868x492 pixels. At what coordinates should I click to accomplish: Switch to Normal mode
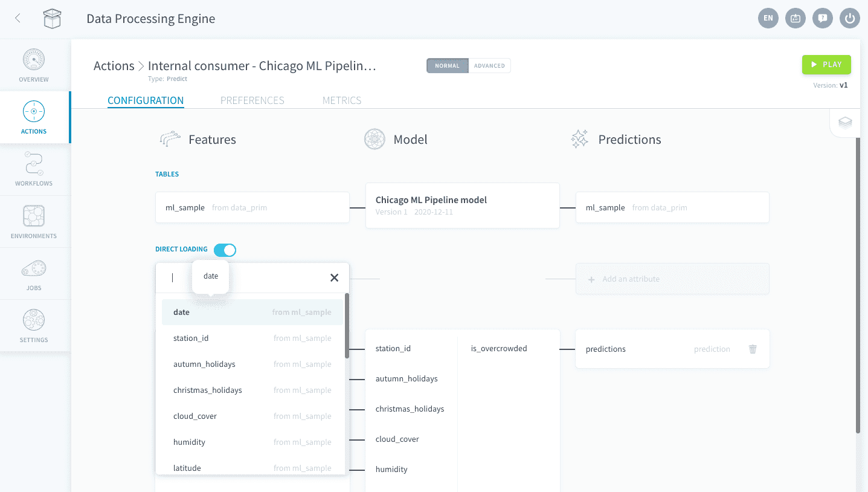tap(448, 65)
